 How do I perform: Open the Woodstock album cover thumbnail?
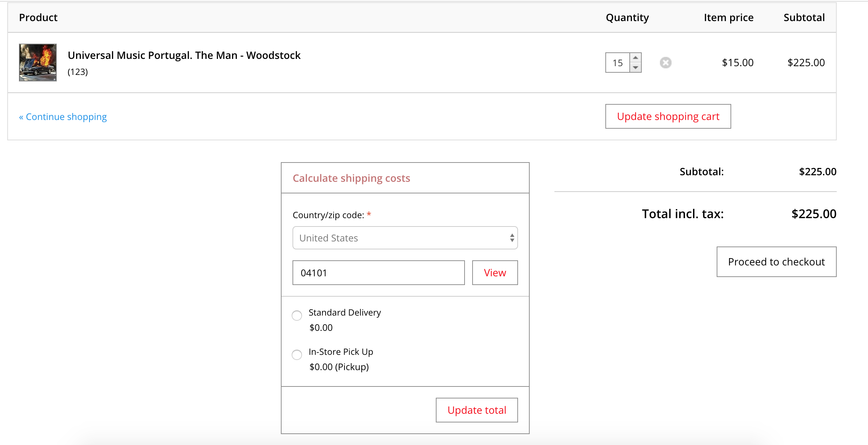tap(38, 63)
